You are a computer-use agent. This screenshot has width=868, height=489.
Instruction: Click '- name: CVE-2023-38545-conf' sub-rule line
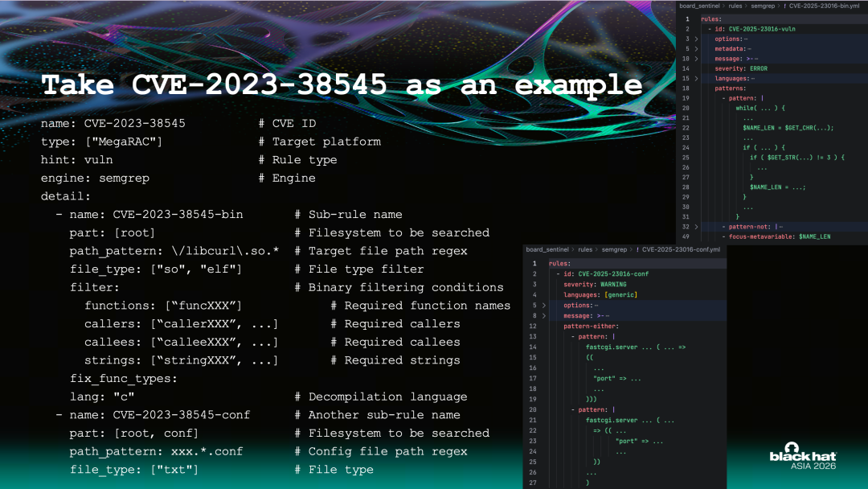(x=153, y=415)
